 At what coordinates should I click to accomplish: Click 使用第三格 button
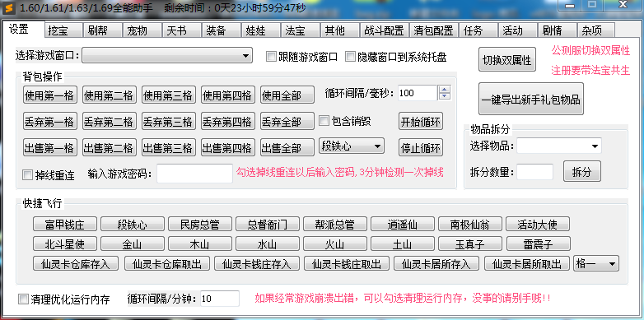coord(168,95)
